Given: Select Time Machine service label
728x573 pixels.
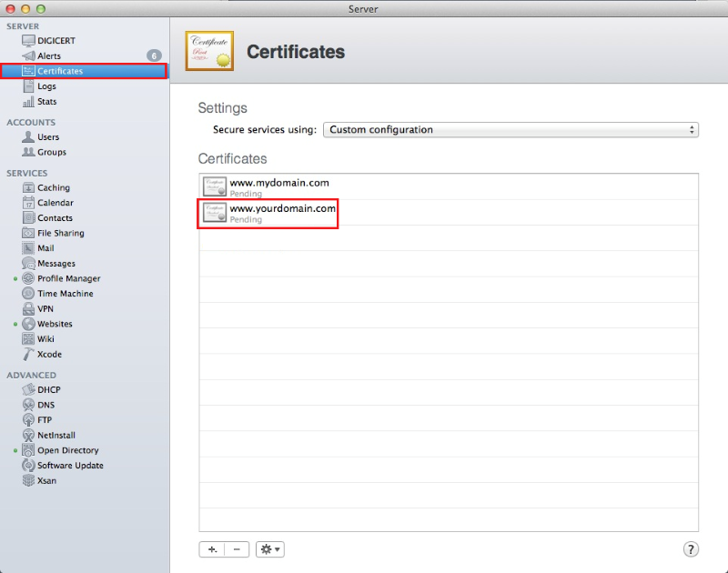Looking at the screenshot, I should pyautogui.click(x=66, y=294).
